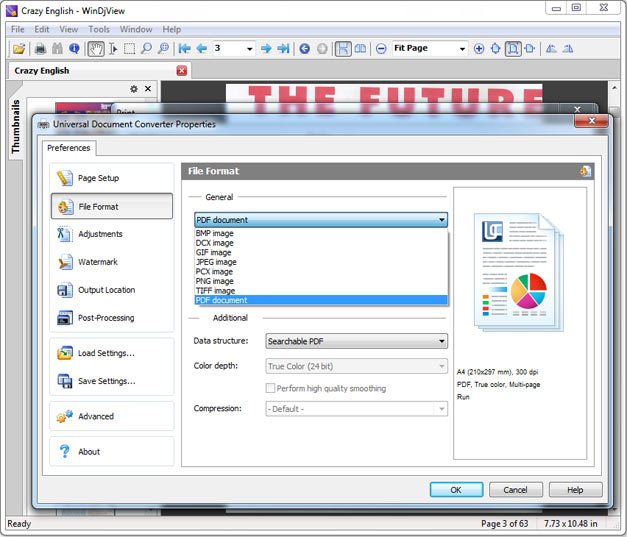
Task: Click the Find binoculars icon
Action: (x=57, y=49)
